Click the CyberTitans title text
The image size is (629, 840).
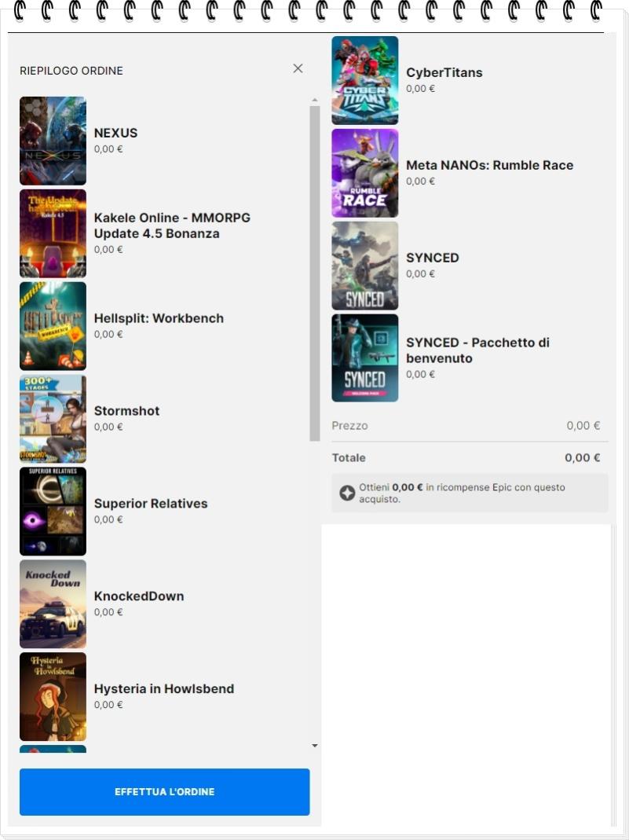click(x=444, y=73)
